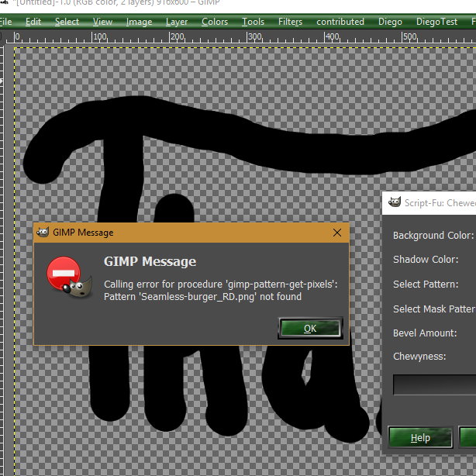The width and height of the screenshot is (476, 476).
Task: Click the Shadow Color label
Action: [426, 260]
